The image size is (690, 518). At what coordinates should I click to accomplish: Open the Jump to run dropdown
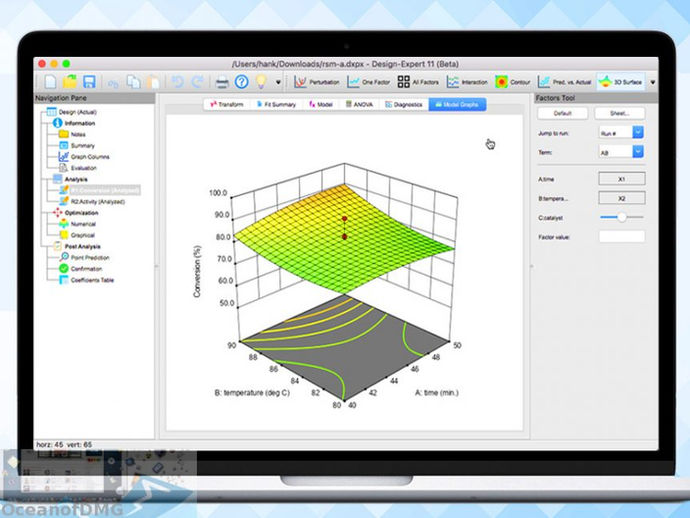621,133
